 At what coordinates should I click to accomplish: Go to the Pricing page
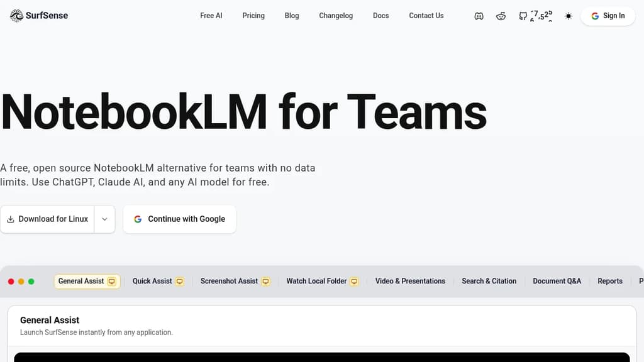point(253,16)
